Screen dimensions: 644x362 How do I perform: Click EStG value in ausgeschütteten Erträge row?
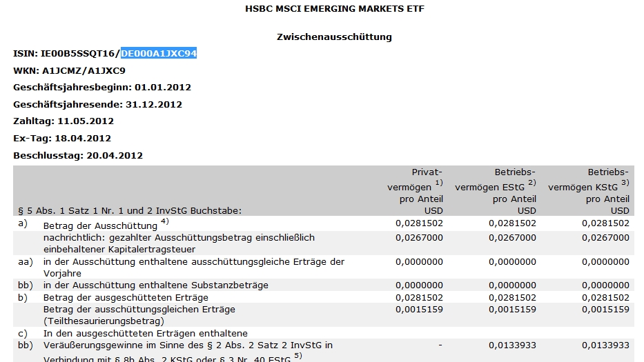coord(513,298)
